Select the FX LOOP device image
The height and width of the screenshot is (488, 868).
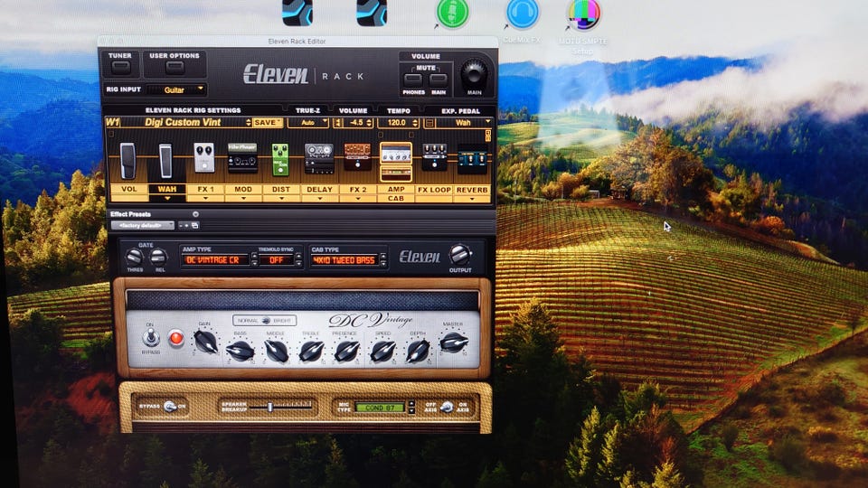434,157
